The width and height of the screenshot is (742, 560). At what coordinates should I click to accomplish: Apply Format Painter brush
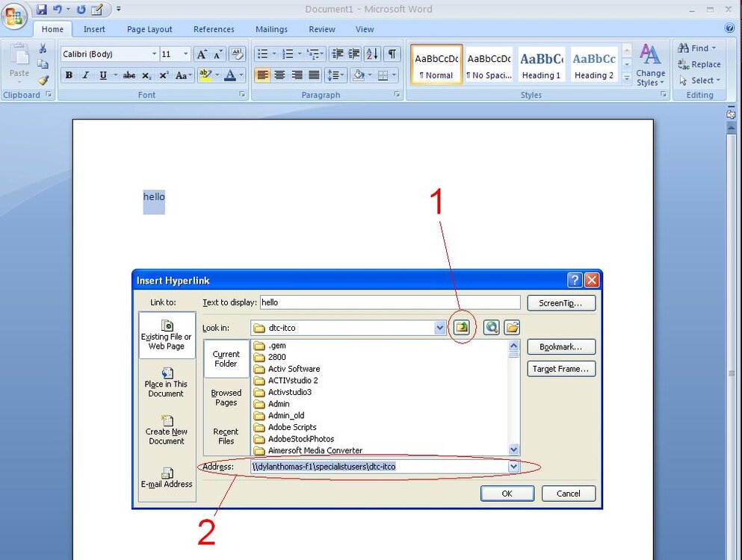tap(43, 81)
